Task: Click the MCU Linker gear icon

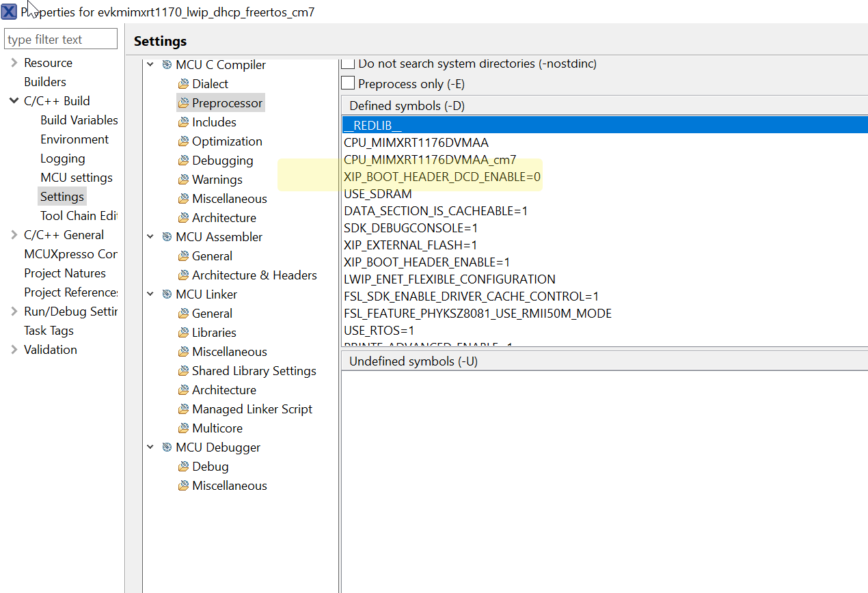Action: point(167,294)
